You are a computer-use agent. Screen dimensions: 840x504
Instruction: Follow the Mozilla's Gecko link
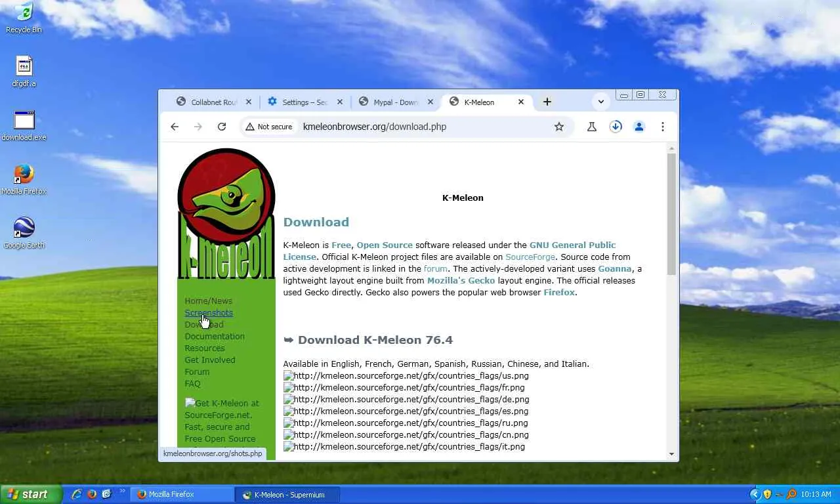click(x=461, y=280)
